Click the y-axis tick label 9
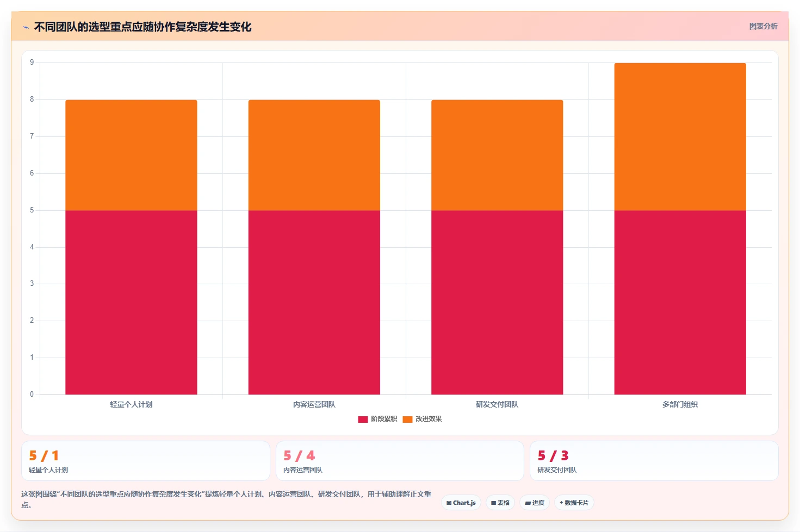This screenshot has height=532, width=800. (32, 62)
